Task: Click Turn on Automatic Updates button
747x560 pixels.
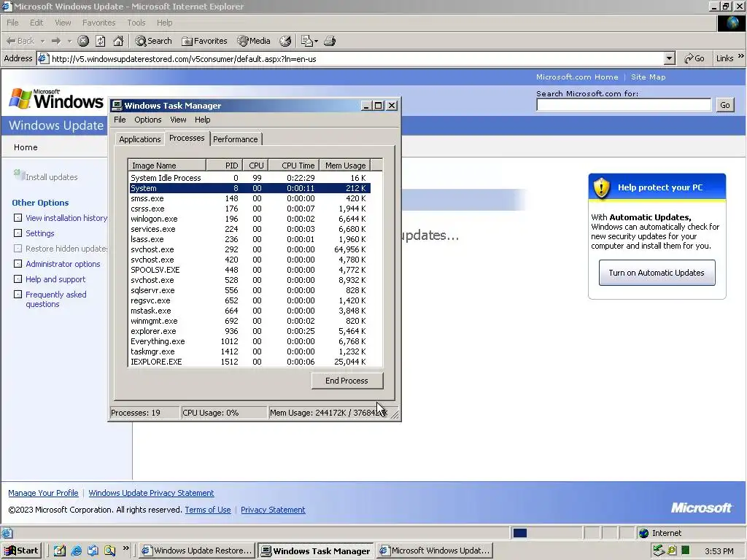Action: click(657, 273)
